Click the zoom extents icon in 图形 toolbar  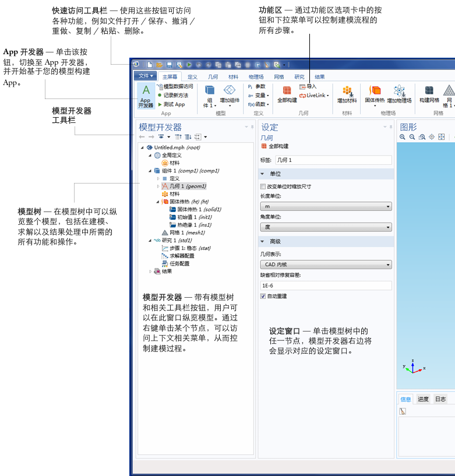[x=442, y=137]
